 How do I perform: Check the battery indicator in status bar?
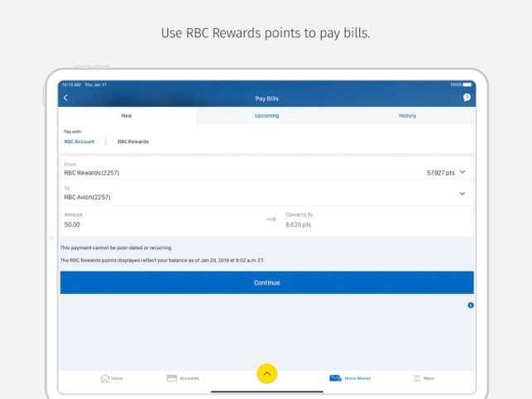click(467, 84)
